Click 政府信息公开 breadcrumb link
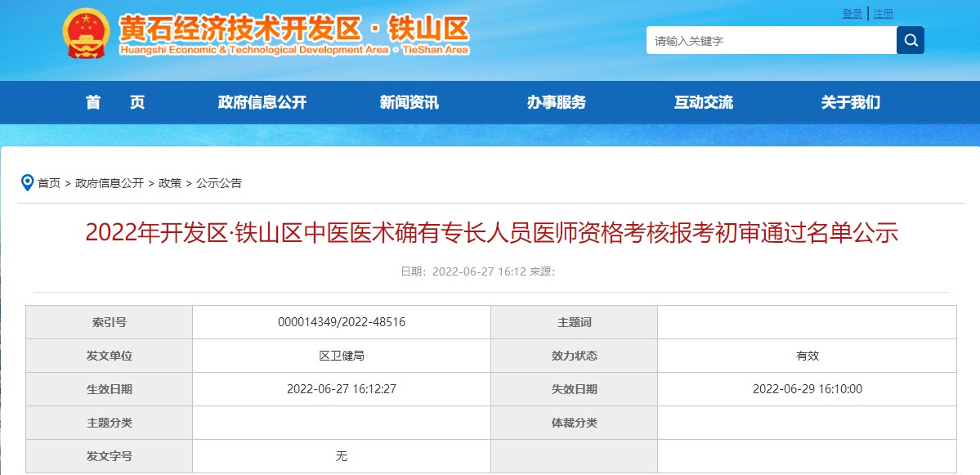980x475 pixels. (110, 183)
